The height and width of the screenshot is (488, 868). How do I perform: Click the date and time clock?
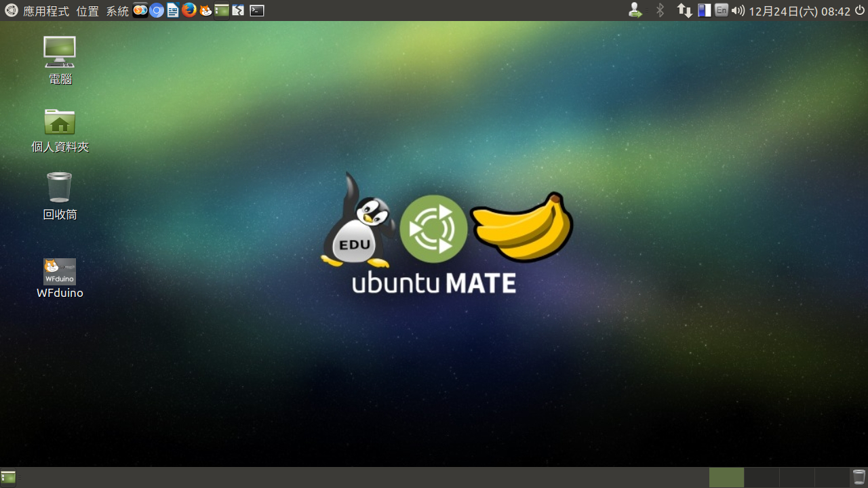click(x=799, y=11)
